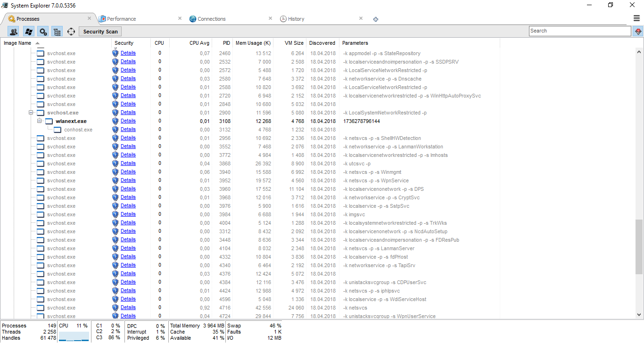The width and height of the screenshot is (644, 343).
Task: Close the Connections tab
Action: pyautogui.click(x=270, y=18)
